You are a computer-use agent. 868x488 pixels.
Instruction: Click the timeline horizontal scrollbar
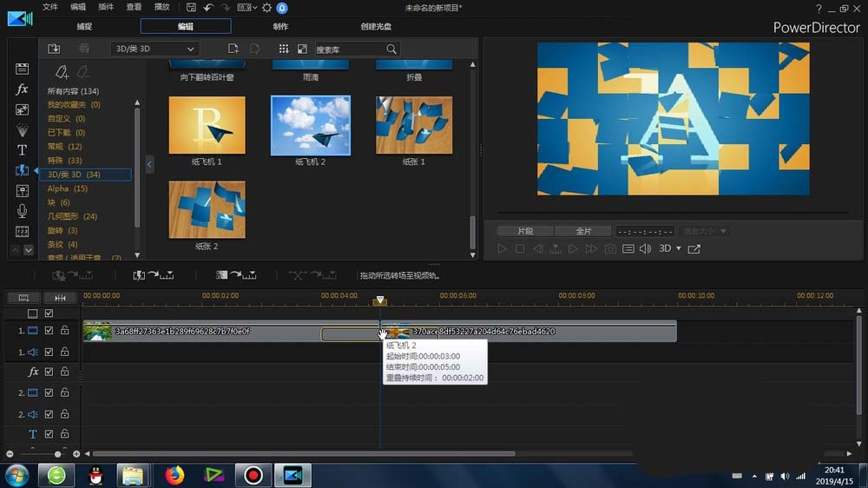point(303,453)
